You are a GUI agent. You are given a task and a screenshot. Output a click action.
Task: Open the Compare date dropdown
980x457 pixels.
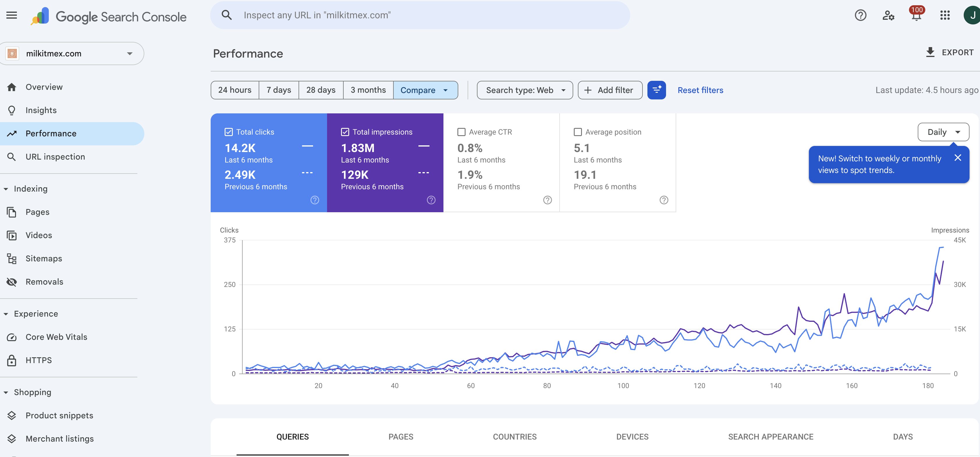[x=425, y=90]
